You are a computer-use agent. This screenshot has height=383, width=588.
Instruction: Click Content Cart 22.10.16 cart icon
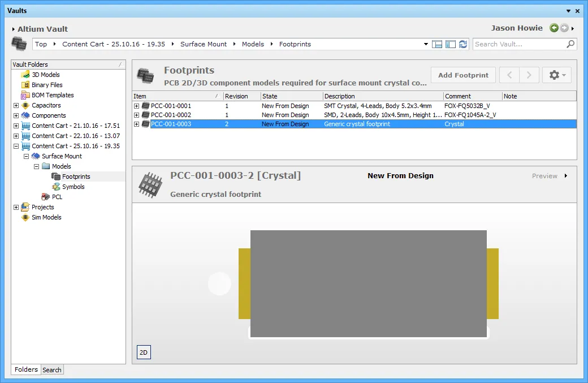tap(25, 136)
